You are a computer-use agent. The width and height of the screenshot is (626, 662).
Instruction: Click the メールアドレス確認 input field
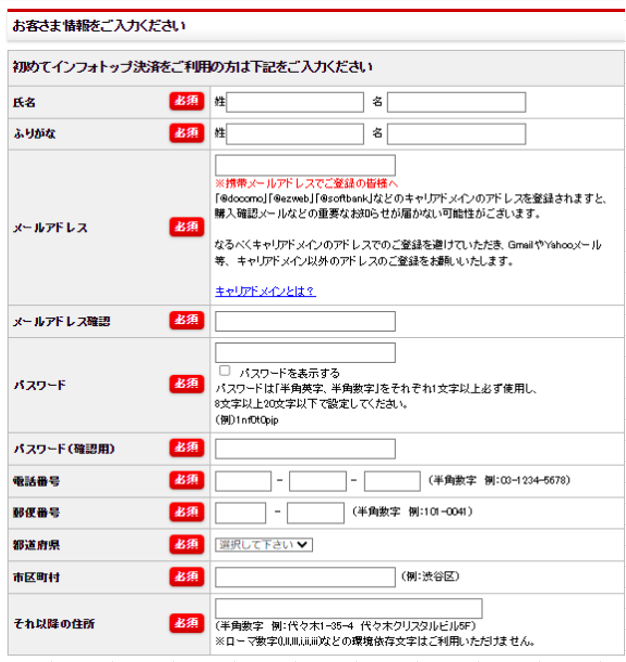click(305, 321)
